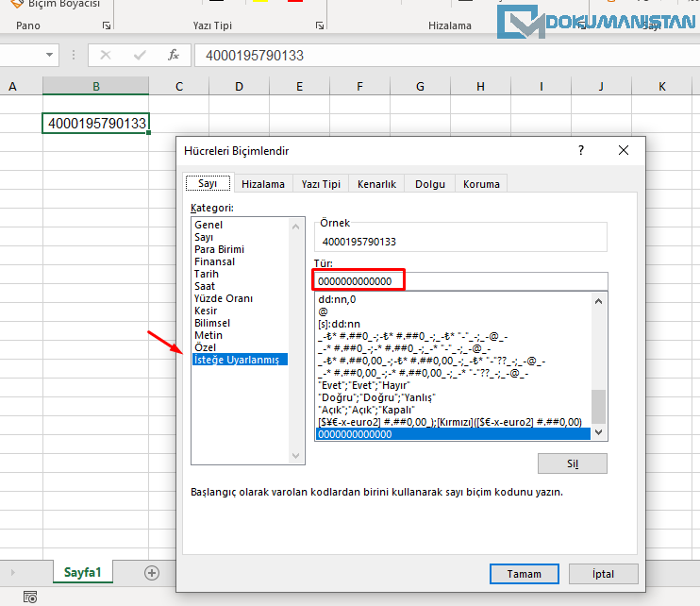
Task: Cancel formula entry with the X icon
Action: tap(106, 55)
